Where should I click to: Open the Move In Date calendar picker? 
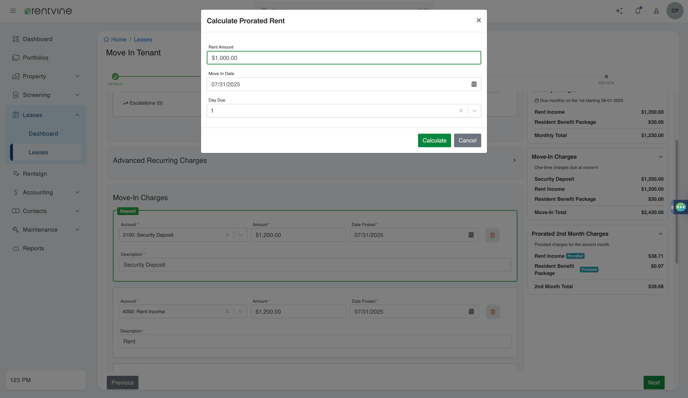coord(474,84)
